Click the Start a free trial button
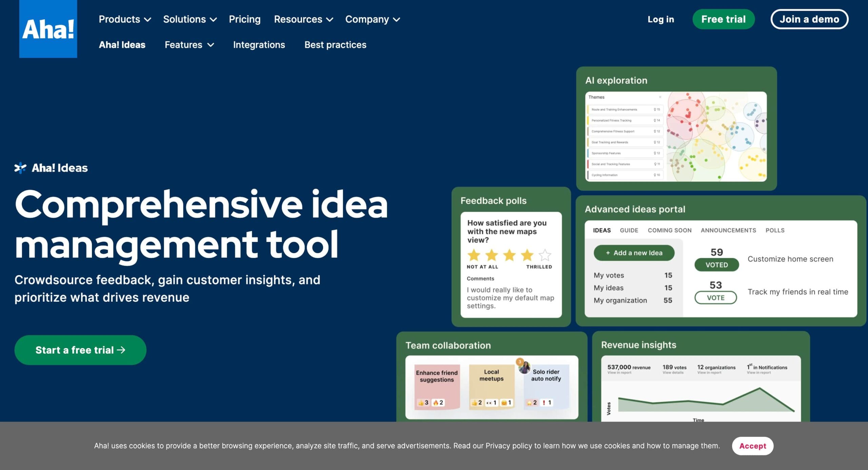Screen dimensions: 868x470 coord(80,350)
